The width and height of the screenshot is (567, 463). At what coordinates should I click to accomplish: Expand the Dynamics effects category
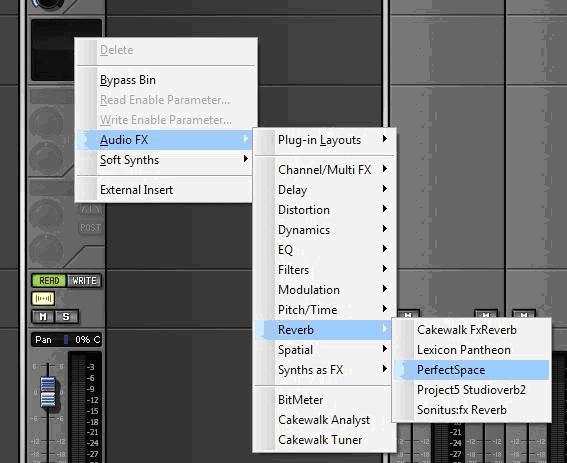pyautogui.click(x=324, y=230)
